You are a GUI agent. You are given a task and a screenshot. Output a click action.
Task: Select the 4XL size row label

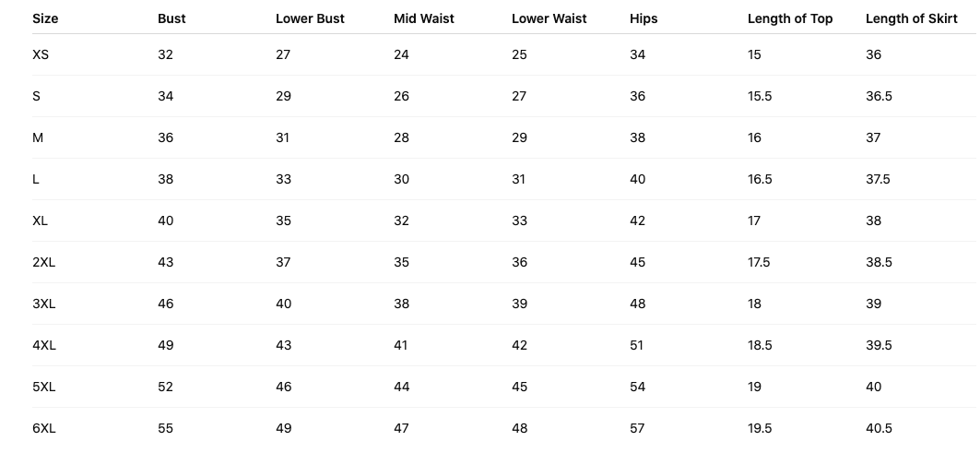(x=44, y=345)
